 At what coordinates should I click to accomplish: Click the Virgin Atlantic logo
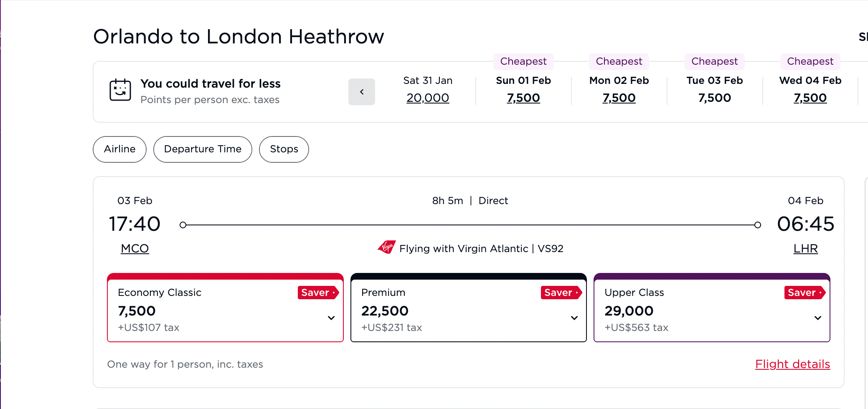386,247
